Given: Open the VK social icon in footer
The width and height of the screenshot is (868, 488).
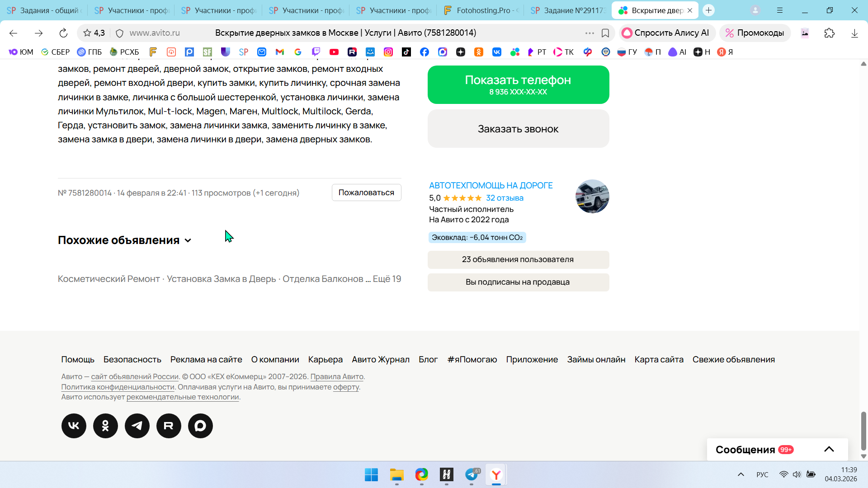Looking at the screenshot, I should click(x=74, y=426).
